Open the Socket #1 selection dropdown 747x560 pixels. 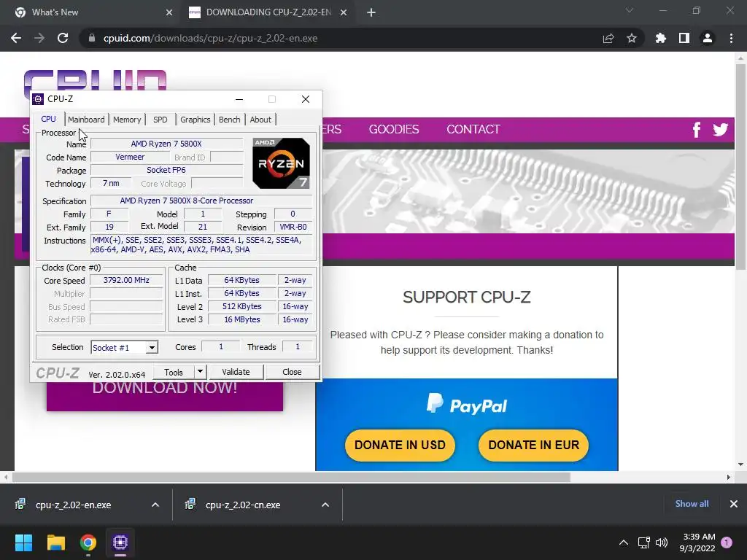[x=152, y=348]
